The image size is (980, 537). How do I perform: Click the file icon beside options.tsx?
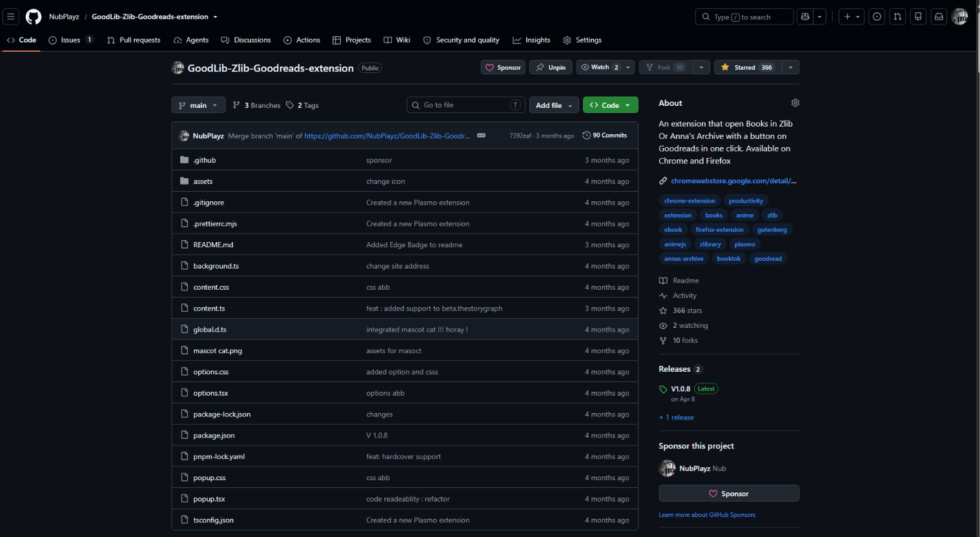[185, 393]
